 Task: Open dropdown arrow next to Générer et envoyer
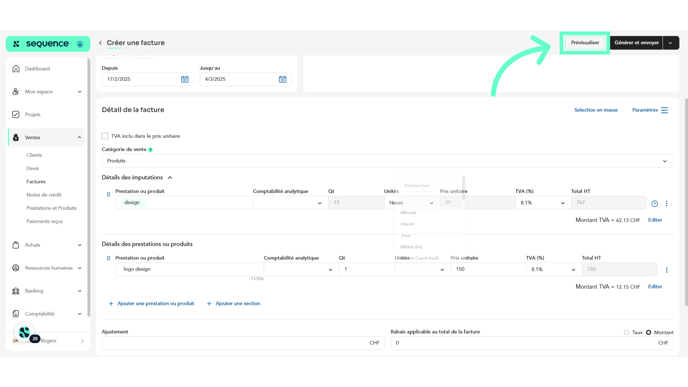tap(670, 43)
